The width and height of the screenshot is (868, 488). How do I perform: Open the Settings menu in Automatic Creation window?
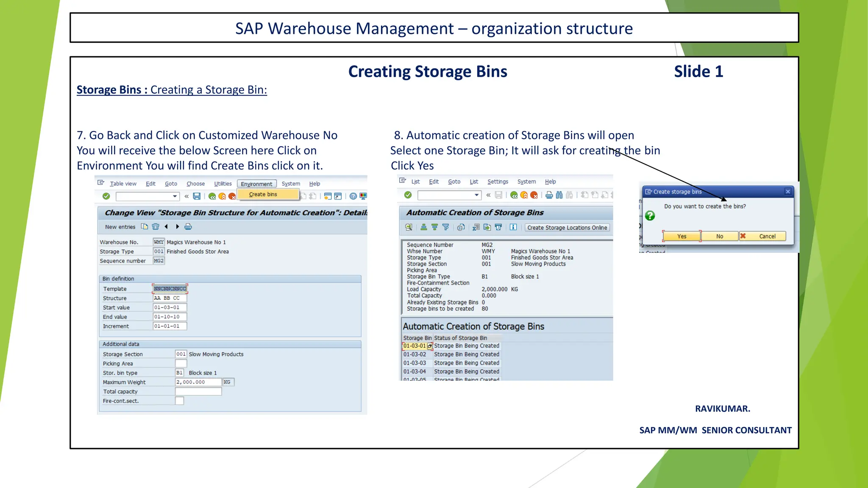click(498, 182)
